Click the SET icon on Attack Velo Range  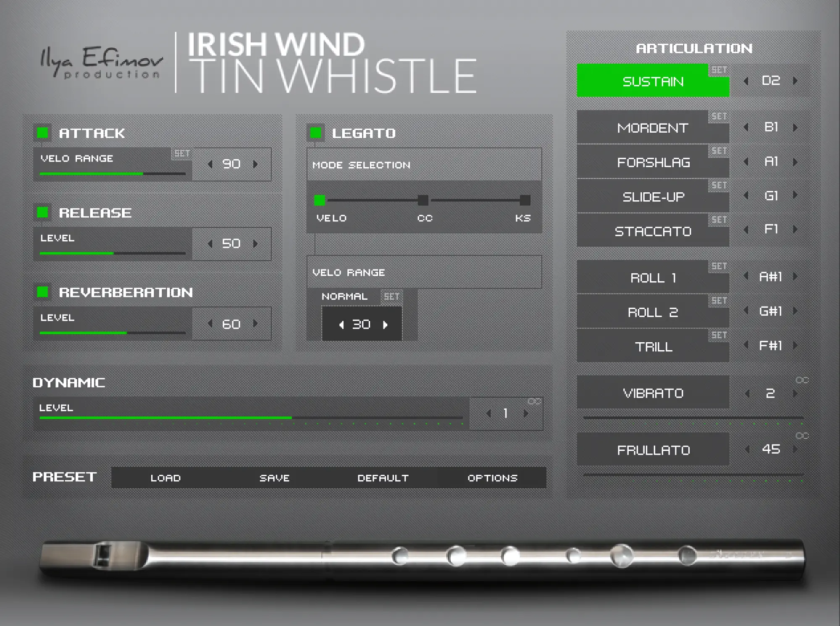(182, 153)
